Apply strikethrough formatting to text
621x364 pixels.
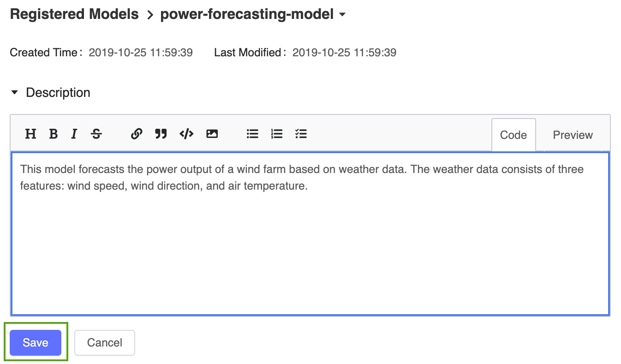pyautogui.click(x=96, y=134)
